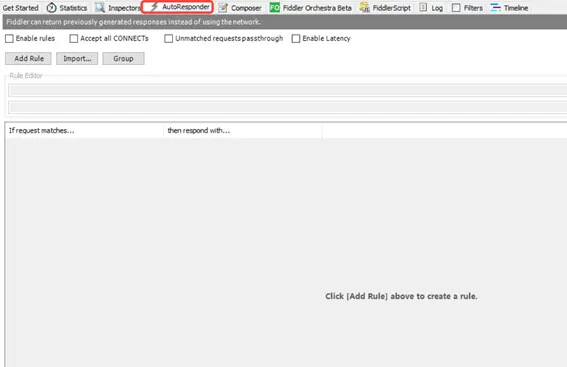Click 'Click [Add Rule] above to create a rule.' text
Viewport: 567px width, 367px height.
coord(401,296)
